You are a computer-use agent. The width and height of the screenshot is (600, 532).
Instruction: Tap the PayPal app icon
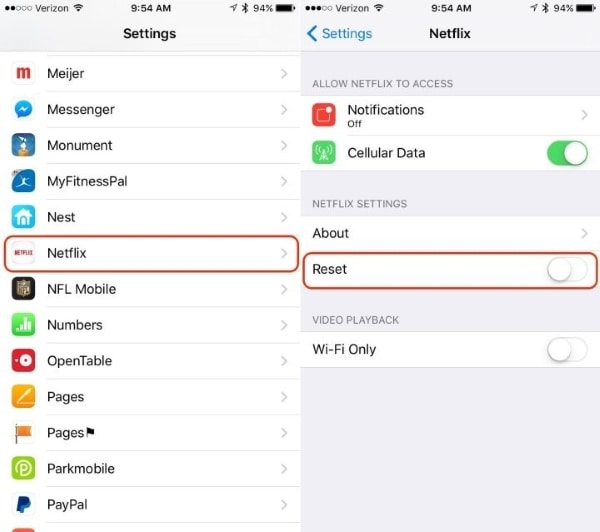tap(23, 504)
